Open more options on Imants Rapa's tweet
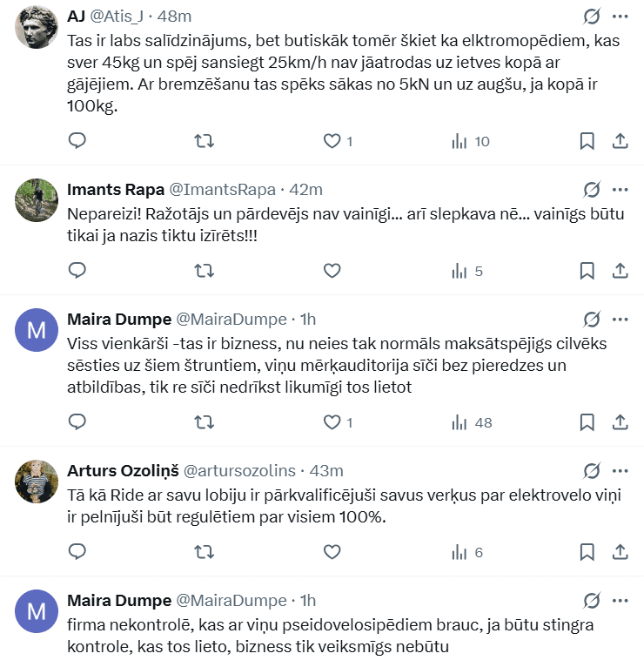 tap(621, 189)
